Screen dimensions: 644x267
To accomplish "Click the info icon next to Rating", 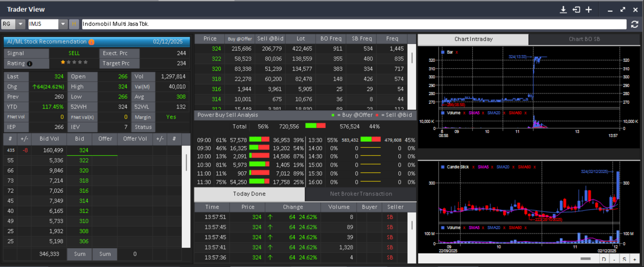I will tap(30, 64).
